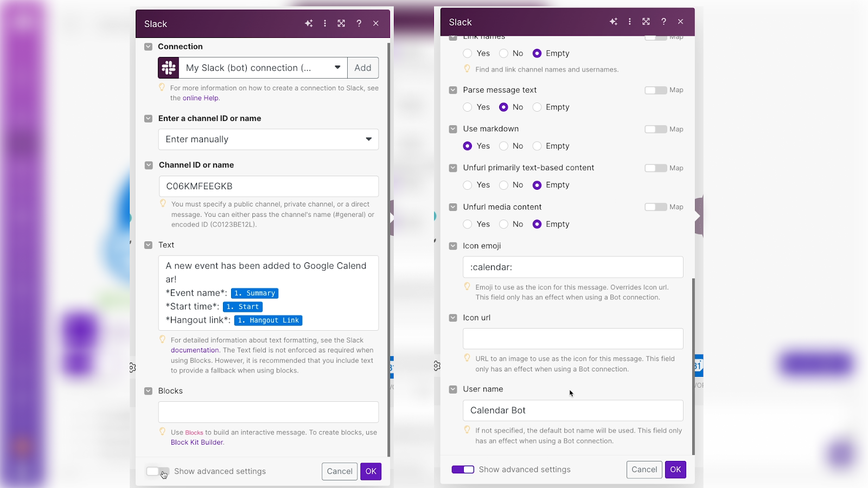Toggle Map switch for Unfurl media content
868x488 pixels.
[x=655, y=207]
